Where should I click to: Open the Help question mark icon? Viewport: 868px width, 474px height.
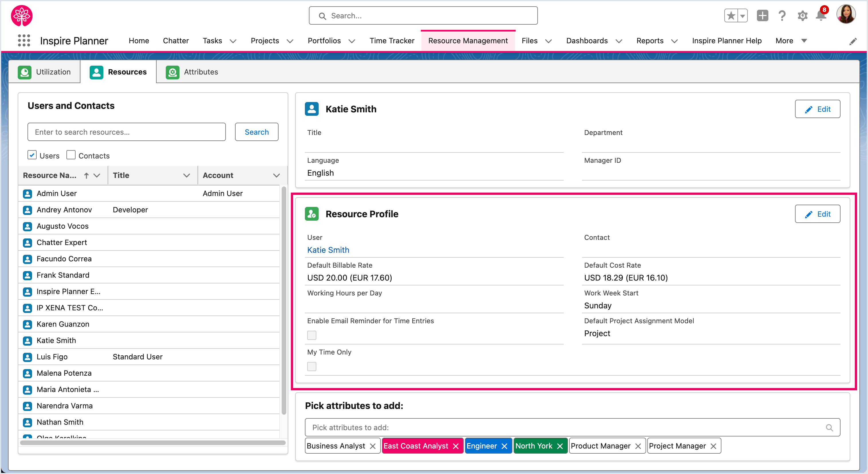[x=782, y=15]
